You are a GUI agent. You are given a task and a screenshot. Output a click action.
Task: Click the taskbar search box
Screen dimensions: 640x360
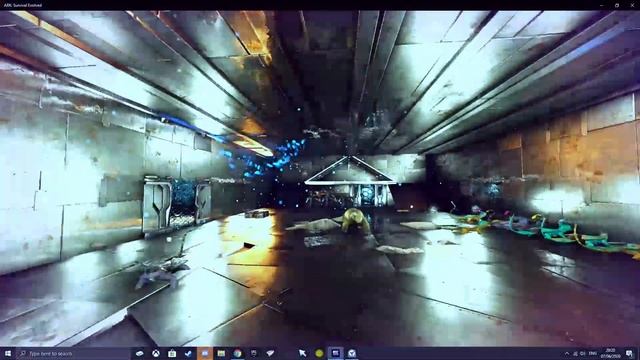pyautogui.click(x=73, y=353)
